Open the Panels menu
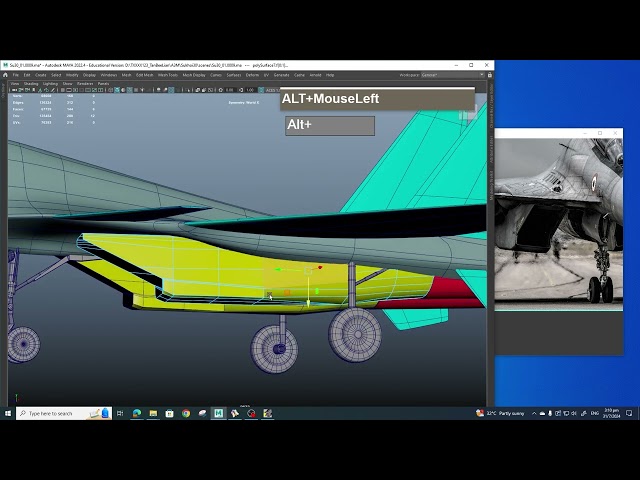Screen dimensions: 640x480 pos(103,83)
